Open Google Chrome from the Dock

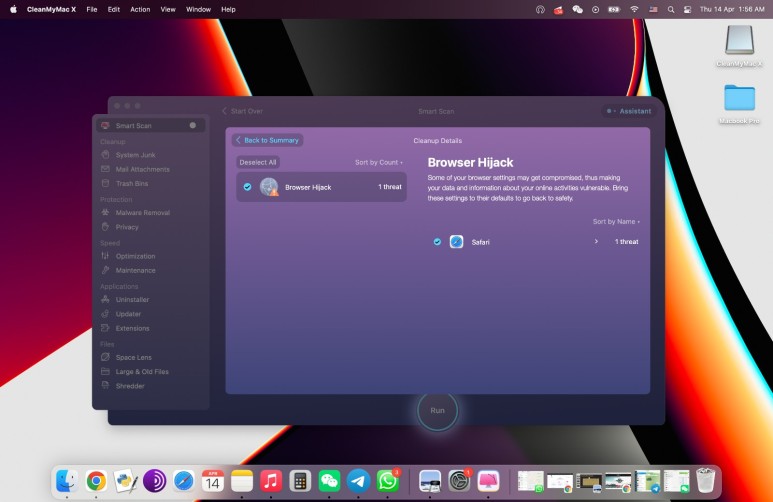[96, 481]
